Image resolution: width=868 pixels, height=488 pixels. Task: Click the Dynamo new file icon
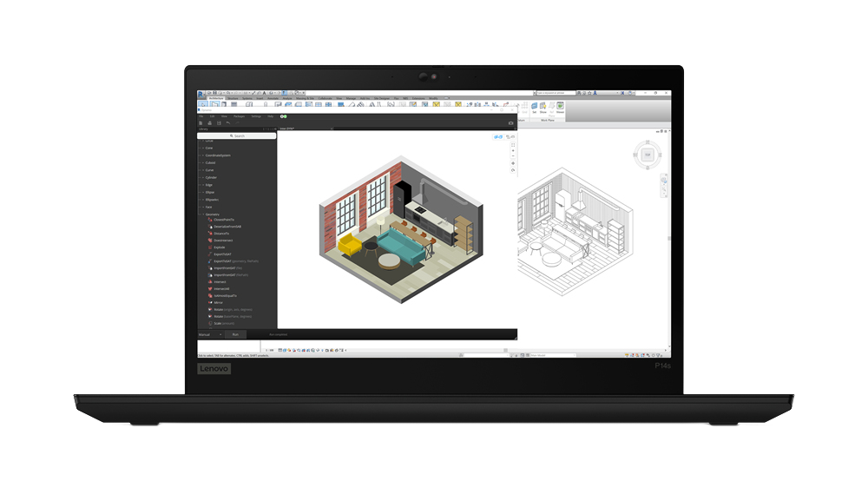[201, 123]
